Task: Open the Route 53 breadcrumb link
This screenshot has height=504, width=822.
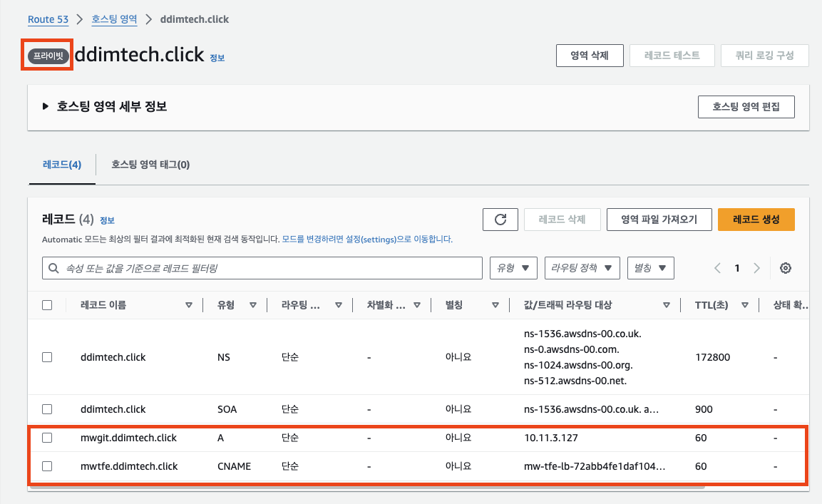Action: (x=48, y=19)
